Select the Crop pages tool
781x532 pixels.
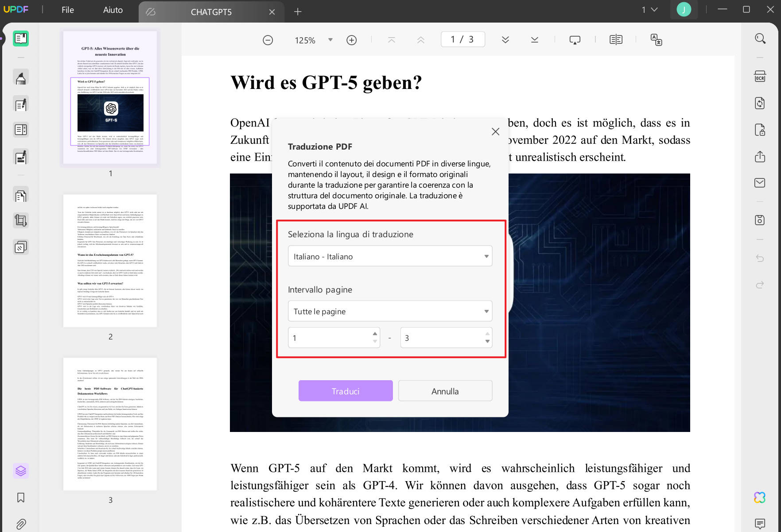coord(21,220)
